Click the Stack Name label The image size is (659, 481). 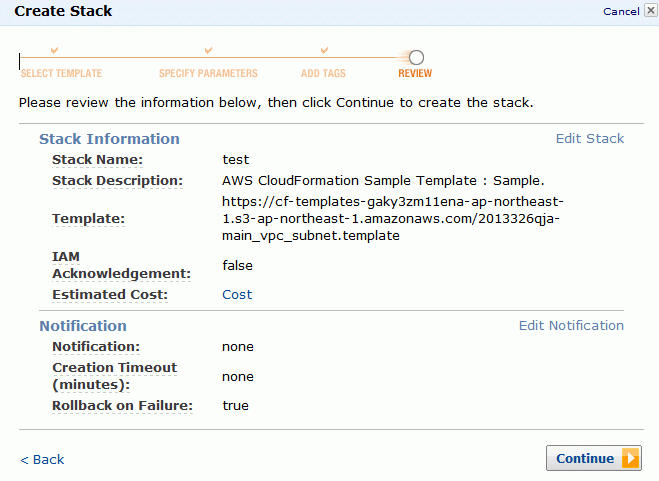click(x=98, y=160)
